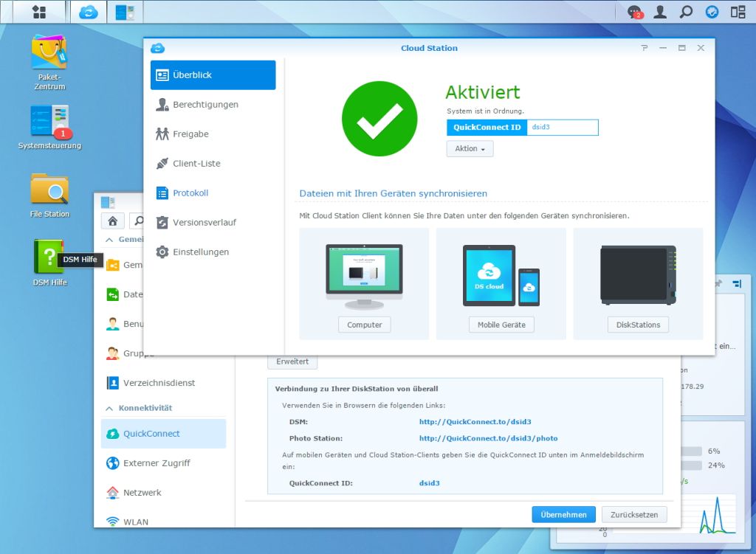Open Versionsverlauf in Cloud Station sidebar
The width and height of the screenshot is (756, 554).
click(213, 222)
